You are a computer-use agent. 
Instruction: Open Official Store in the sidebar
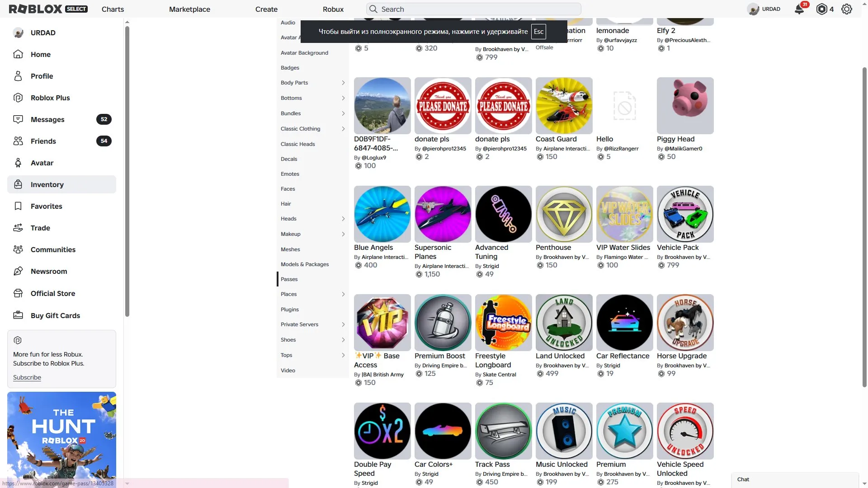61,293
